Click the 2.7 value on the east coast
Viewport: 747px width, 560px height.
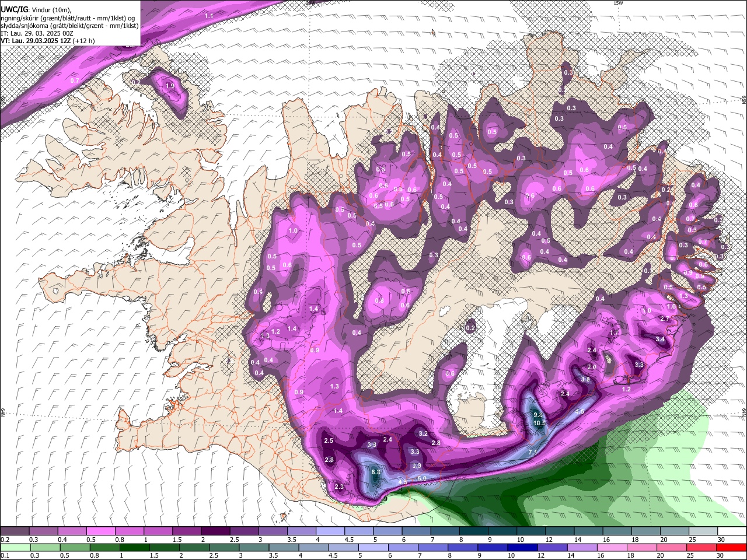point(664,318)
